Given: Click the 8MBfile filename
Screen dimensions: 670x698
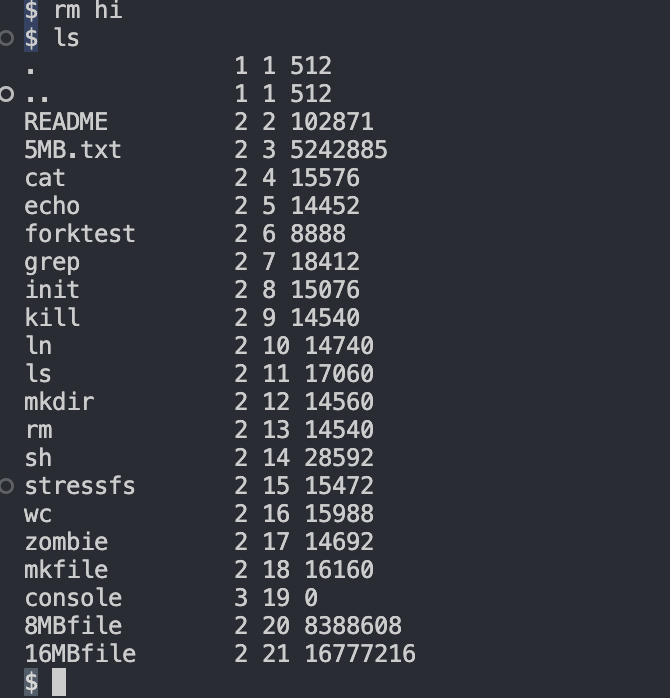Looking at the screenshot, I should (73, 625).
